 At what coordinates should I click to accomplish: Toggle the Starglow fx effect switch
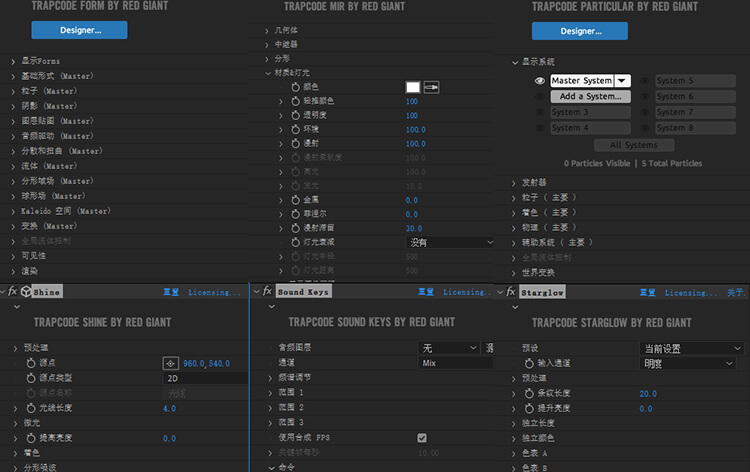[x=511, y=291]
